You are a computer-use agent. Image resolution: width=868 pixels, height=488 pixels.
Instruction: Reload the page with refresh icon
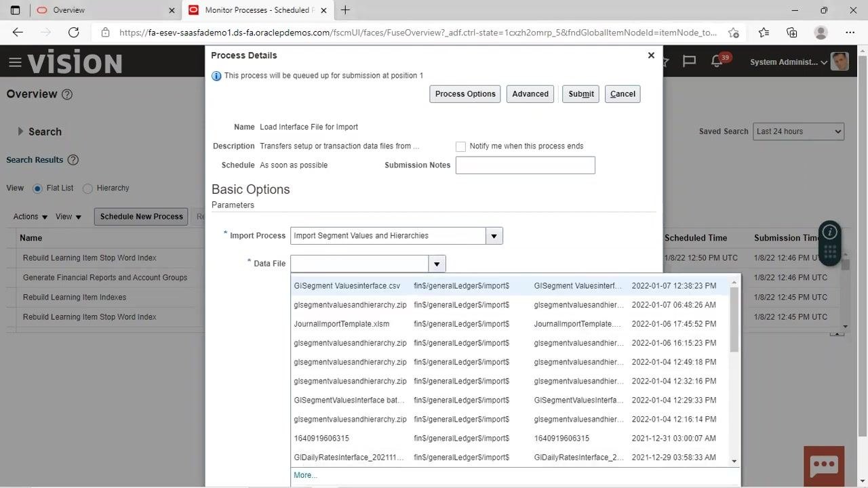pos(74,32)
